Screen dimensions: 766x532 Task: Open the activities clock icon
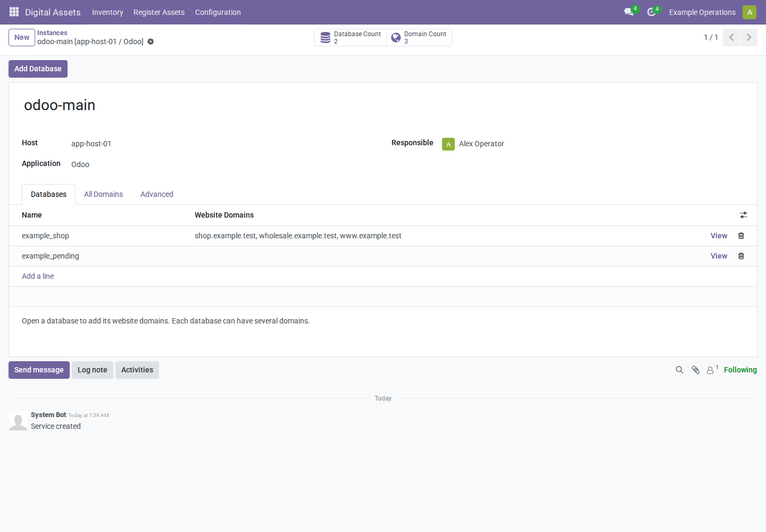(652, 12)
